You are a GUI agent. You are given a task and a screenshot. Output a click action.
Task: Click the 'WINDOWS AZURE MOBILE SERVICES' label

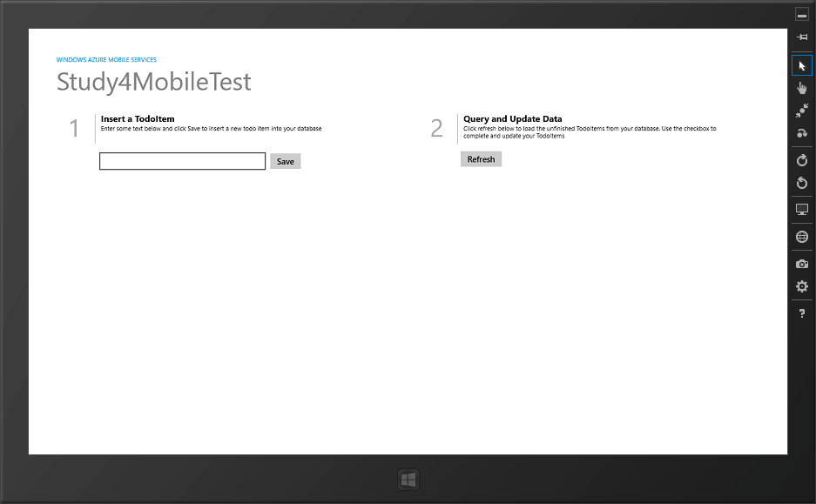106,60
